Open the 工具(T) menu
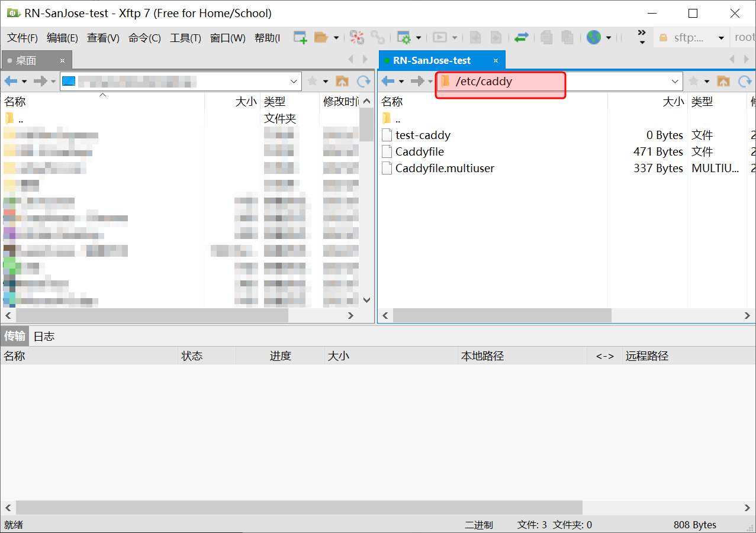Screen dimensions: 756x533 tap(185, 38)
